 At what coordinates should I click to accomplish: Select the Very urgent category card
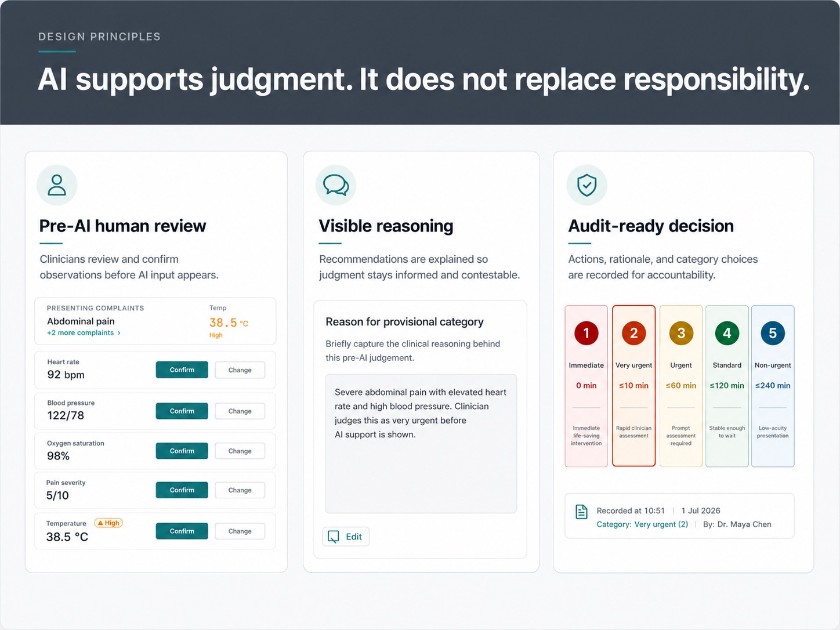633,386
